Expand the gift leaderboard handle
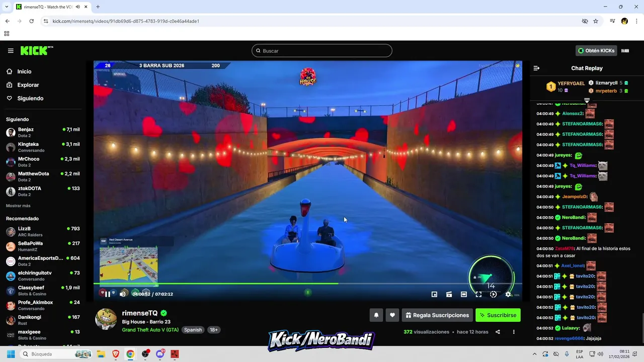The image size is (644, 362). [x=587, y=101]
